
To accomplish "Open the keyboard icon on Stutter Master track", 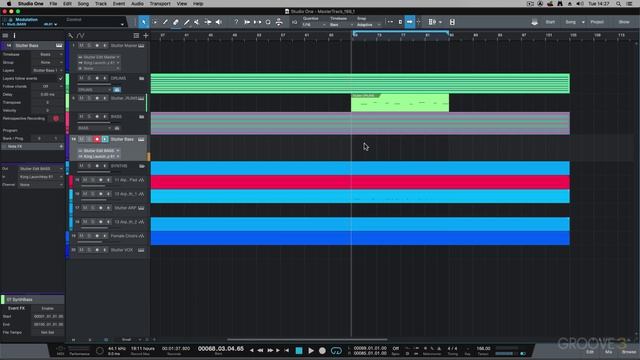I will click(141, 46).
